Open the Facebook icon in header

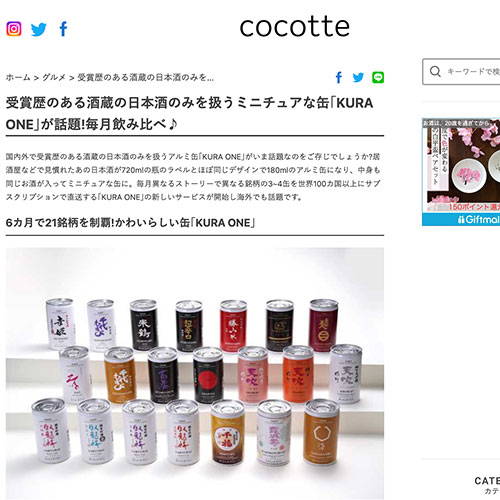coord(63,29)
